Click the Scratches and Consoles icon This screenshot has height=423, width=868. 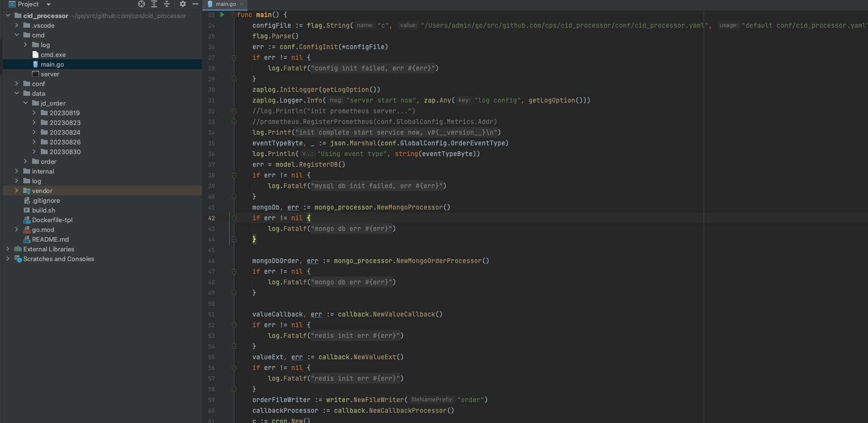click(x=18, y=259)
